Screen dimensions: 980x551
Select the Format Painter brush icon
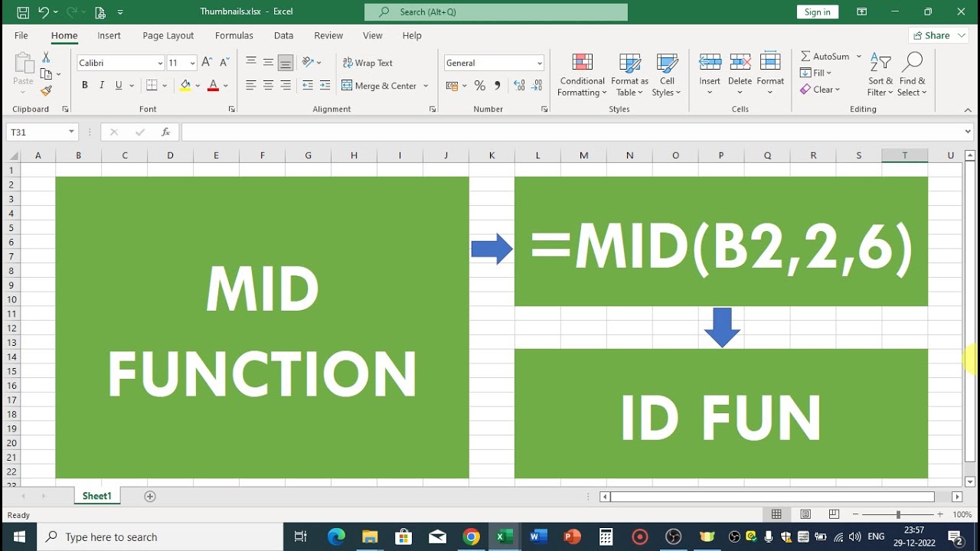click(46, 90)
